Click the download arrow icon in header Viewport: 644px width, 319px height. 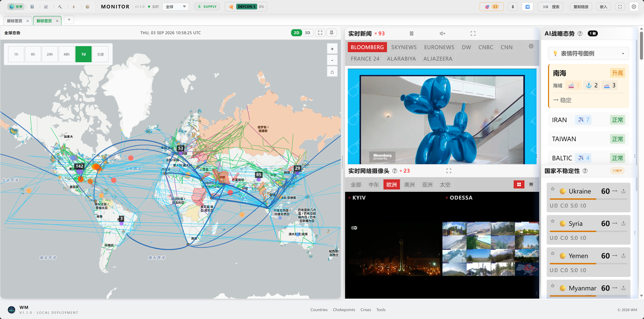point(513,7)
